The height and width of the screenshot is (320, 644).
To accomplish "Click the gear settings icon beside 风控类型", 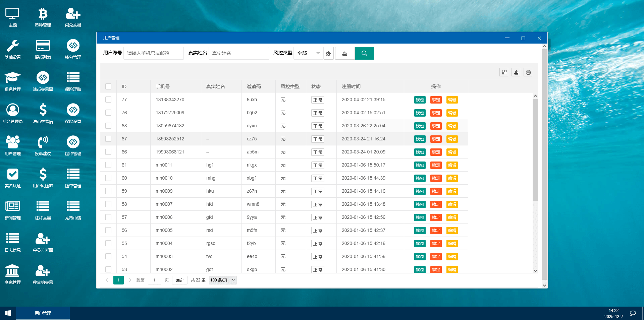I will 328,53.
